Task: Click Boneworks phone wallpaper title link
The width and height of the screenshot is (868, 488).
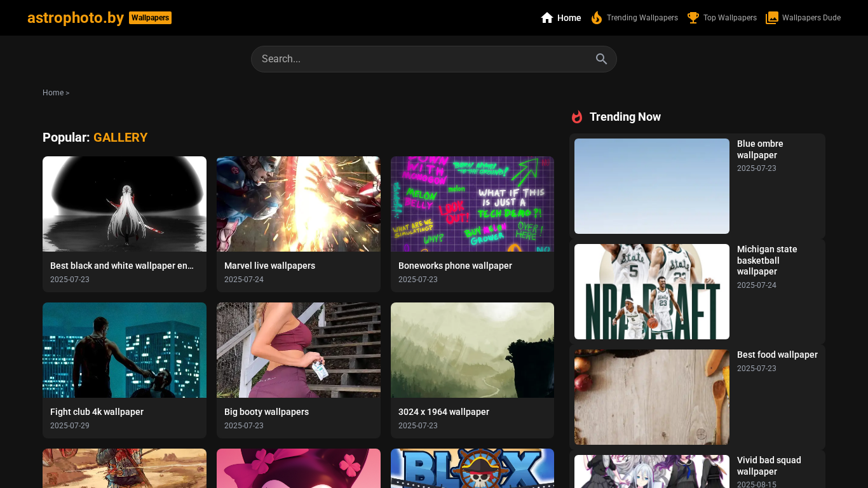Action: tap(455, 266)
